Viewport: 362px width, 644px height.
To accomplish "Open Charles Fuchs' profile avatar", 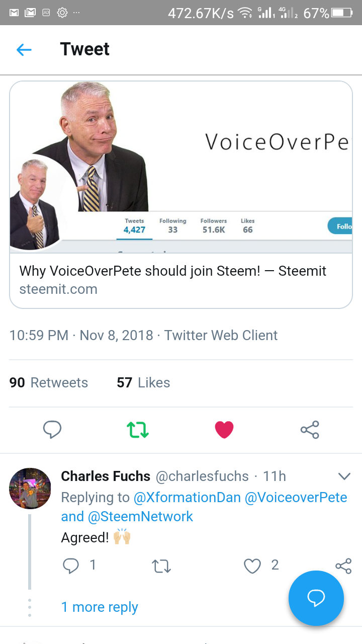I will (30, 489).
